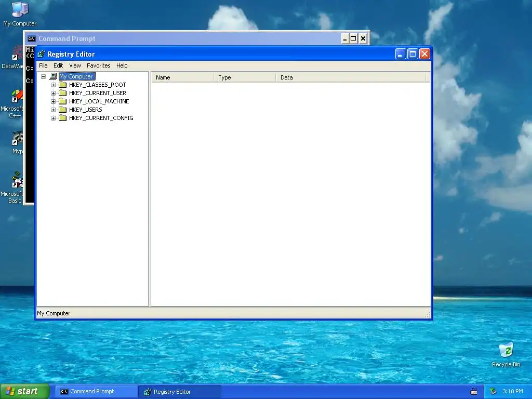Open the Favorites menu
532x399 pixels.
coord(98,65)
